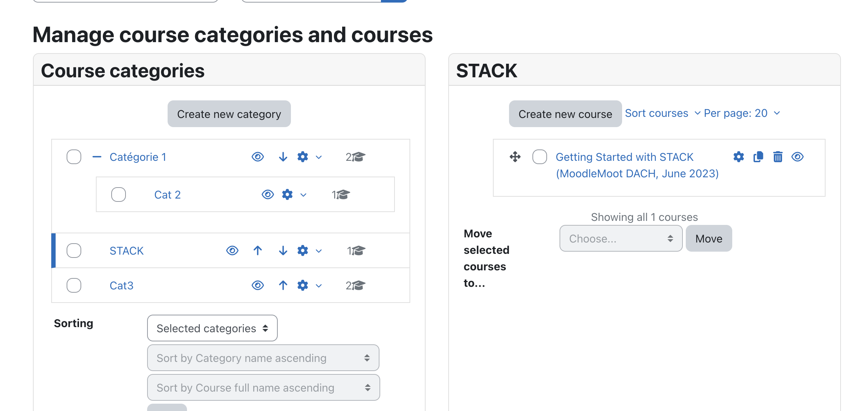Move STACK category up
The height and width of the screenshot is (411, 868).
(258, 251)
